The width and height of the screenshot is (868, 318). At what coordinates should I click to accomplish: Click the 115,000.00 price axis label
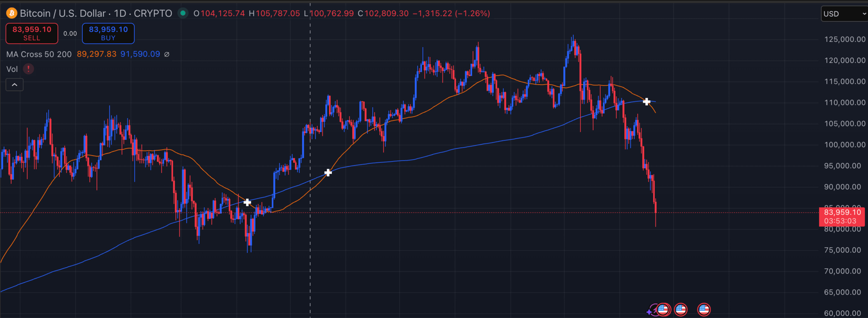[844, 81]
